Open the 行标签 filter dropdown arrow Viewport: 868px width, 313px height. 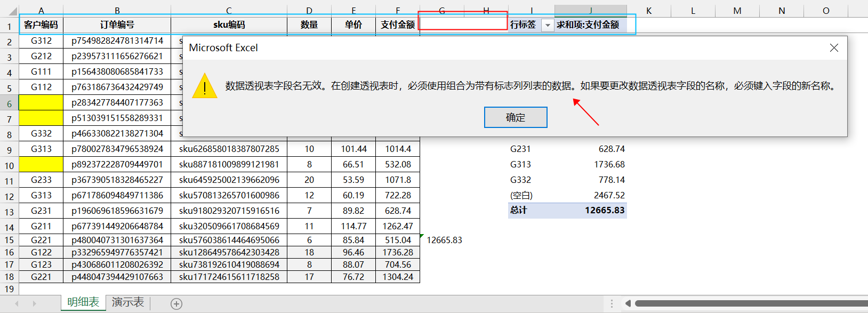click(x=548, y=25)
